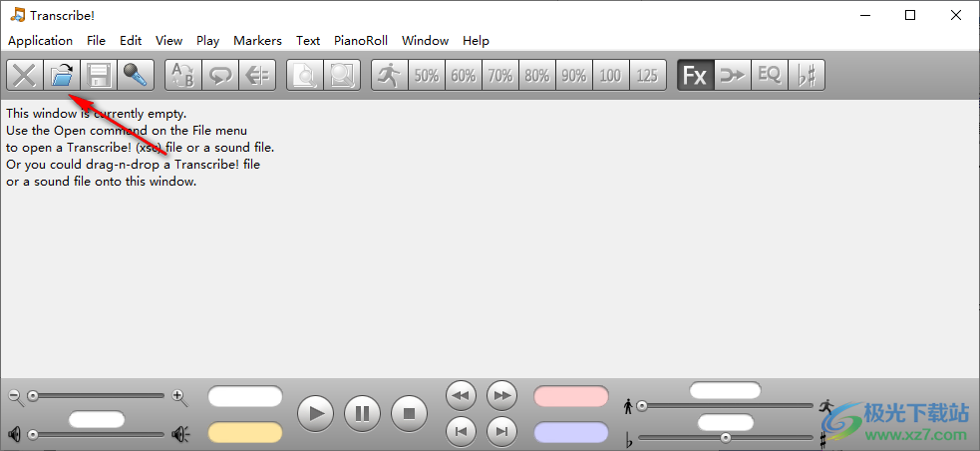Open the Application menu

(41, 41)
